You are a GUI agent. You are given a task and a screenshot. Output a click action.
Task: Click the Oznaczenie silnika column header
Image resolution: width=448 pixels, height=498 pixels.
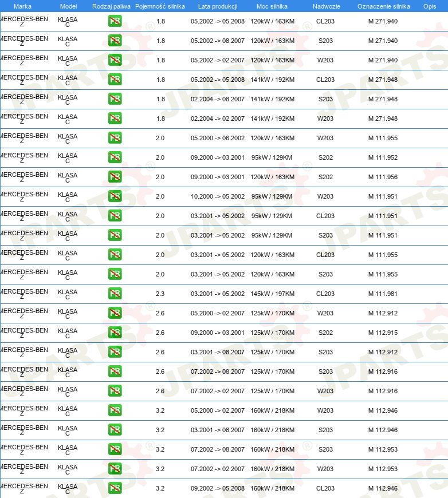[x=383, y=6]
